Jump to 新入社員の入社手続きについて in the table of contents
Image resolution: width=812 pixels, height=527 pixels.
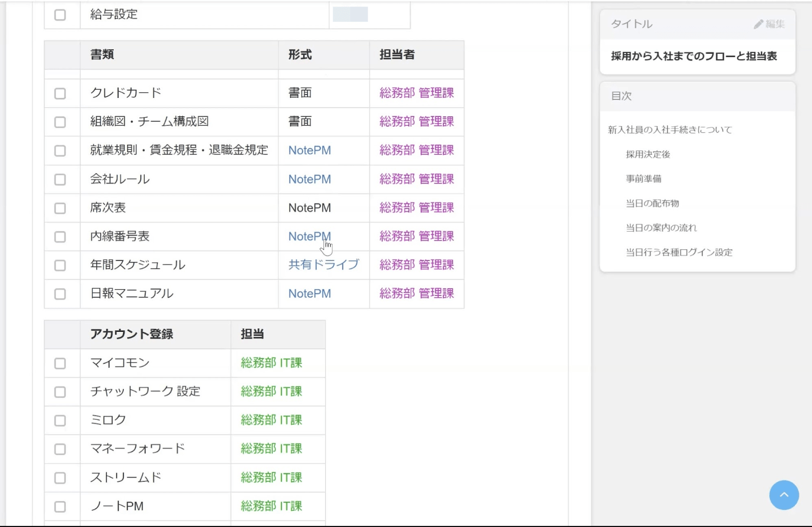tap(670, 130)
